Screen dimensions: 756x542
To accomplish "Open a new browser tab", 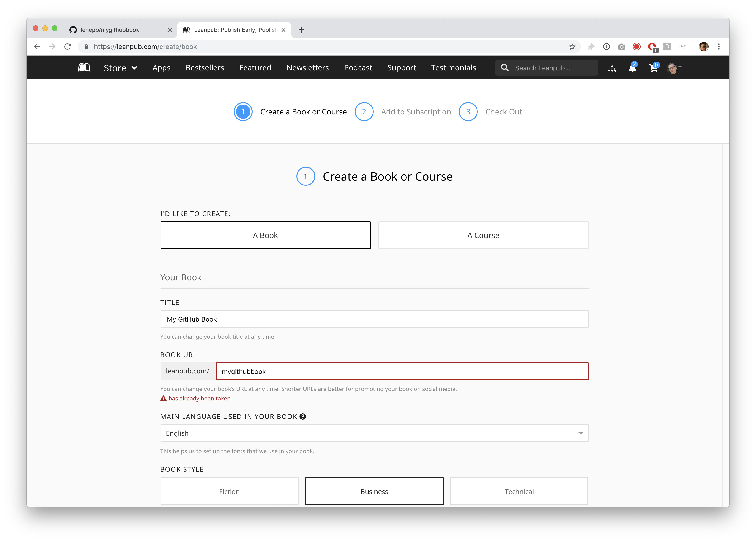I will [x=301, y=30].
